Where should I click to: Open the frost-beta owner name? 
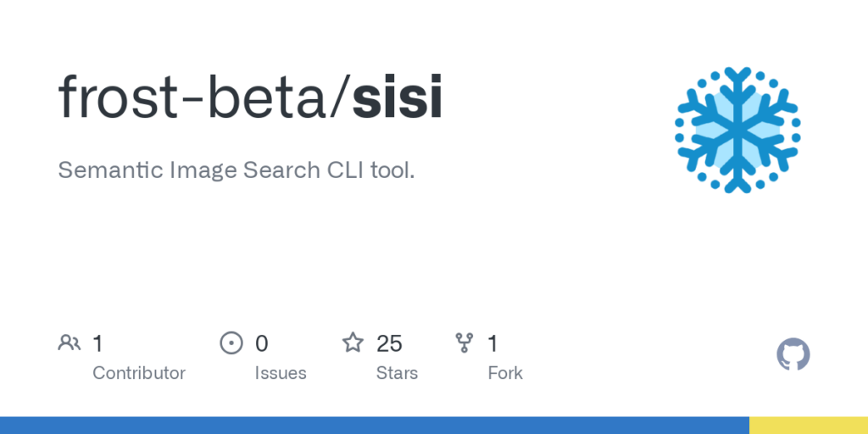[195, 99]
